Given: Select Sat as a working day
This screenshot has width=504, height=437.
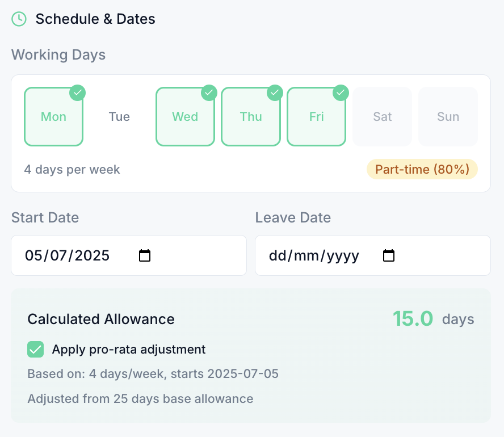Looking at the screenshot, I should pyautogui.click(x=382, y=117).
